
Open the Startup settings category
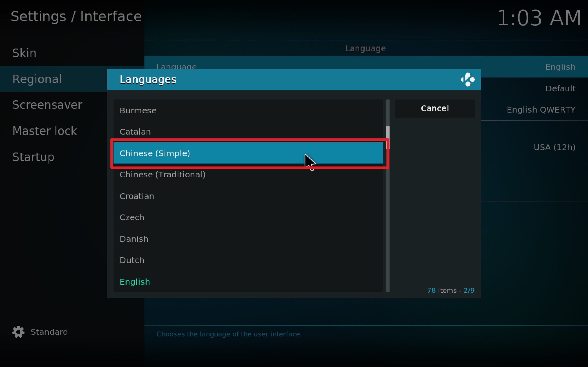33,157
